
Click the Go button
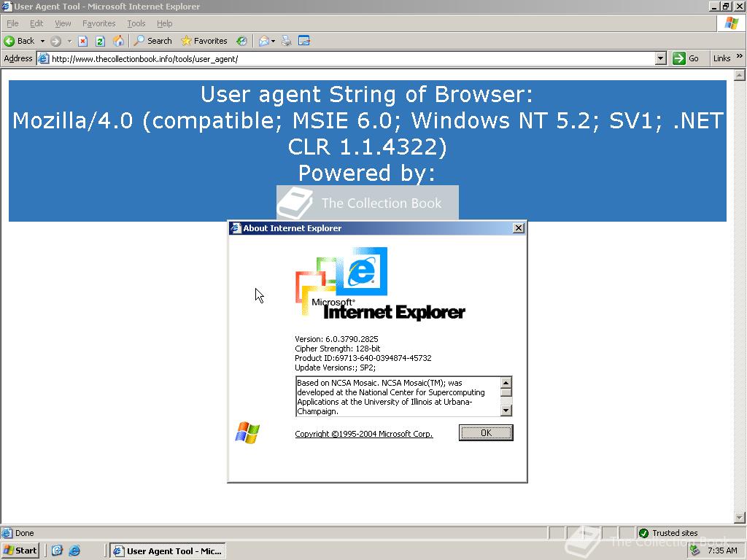coord(686,58)
